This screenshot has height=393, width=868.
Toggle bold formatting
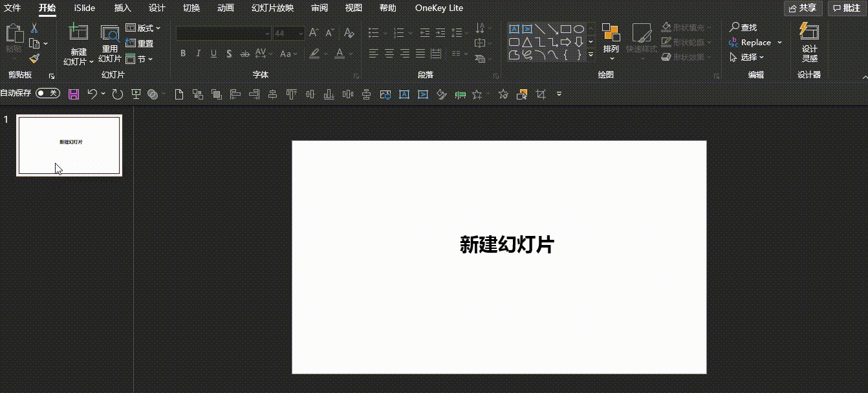(183, 54)
